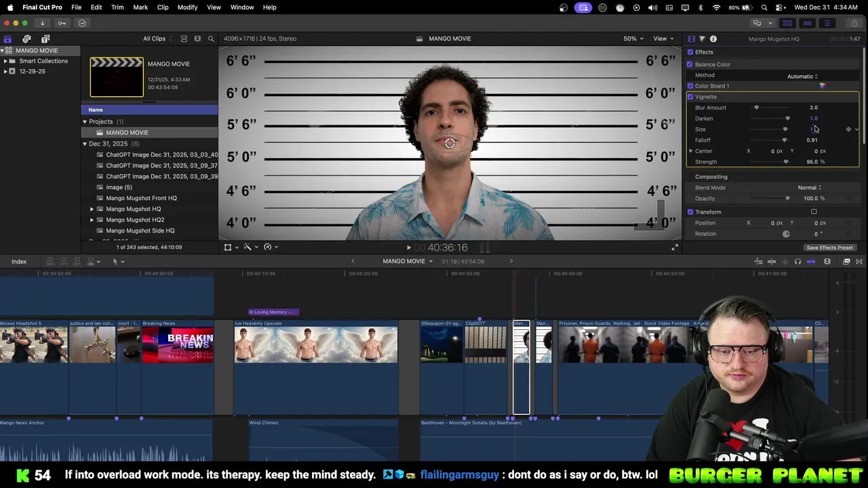The width and height of the screenshot is (868, 488).
Task: Play the clip in the viewer
Action: [x=408, y=247]
